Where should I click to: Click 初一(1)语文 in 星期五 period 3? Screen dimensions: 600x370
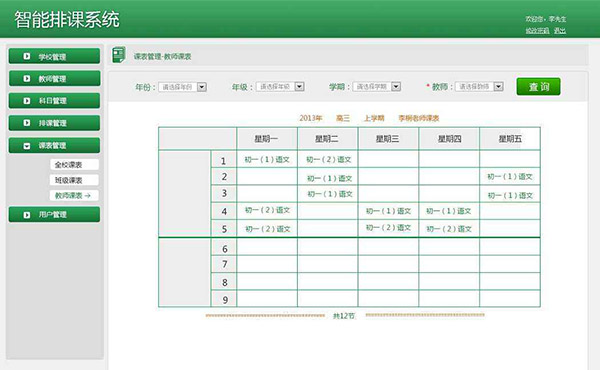(x=510, y=196)
